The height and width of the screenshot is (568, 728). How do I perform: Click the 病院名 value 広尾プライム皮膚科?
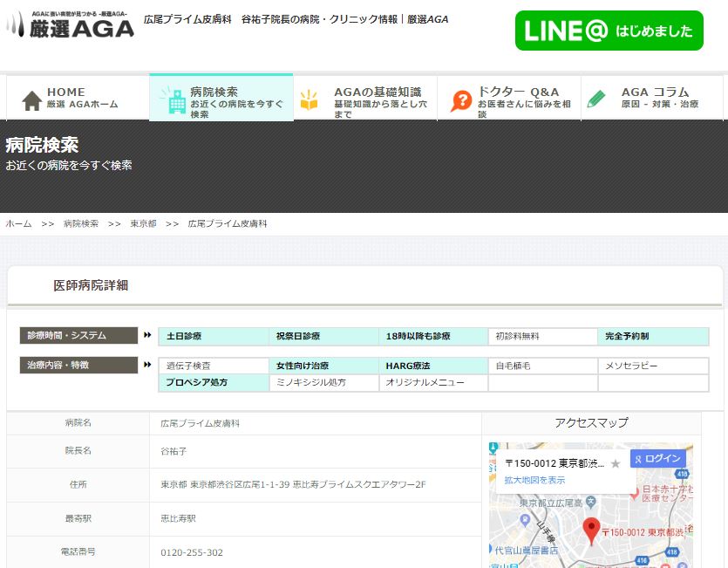201,423
